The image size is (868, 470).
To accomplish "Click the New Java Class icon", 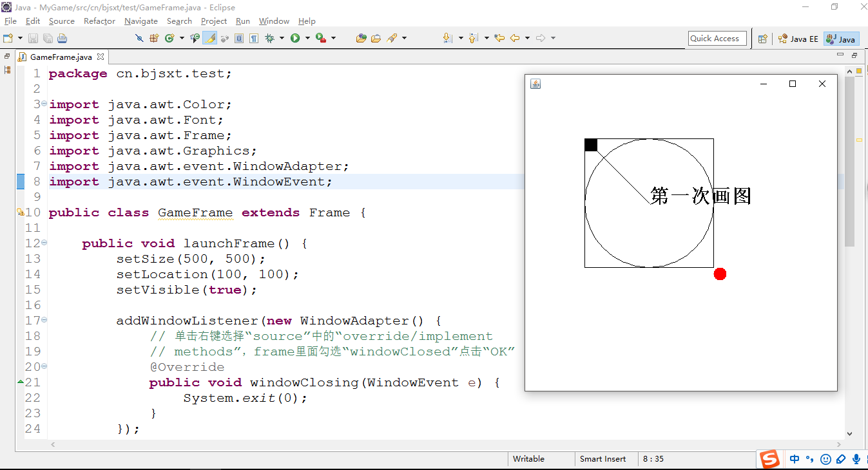I will [x=169, y=38].
